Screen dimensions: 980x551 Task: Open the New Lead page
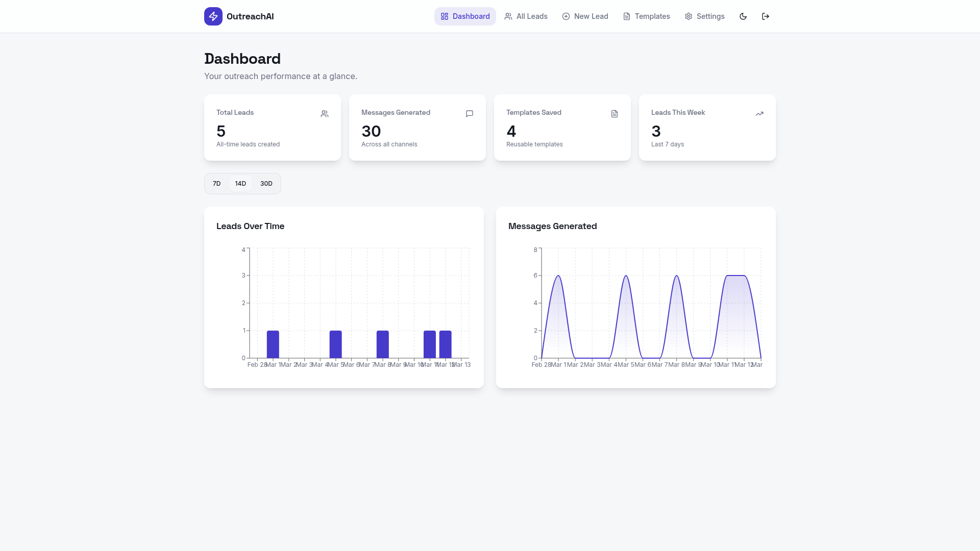coord(585,16)
